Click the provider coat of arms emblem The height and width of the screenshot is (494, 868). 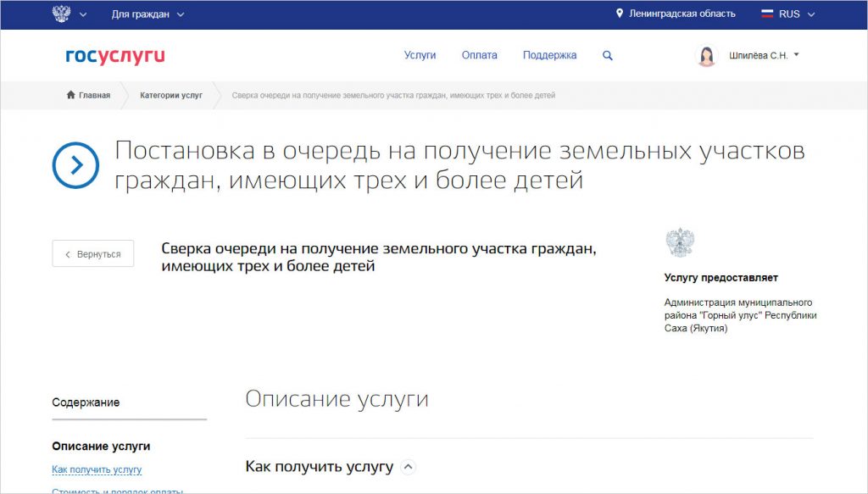coord(679,242)
